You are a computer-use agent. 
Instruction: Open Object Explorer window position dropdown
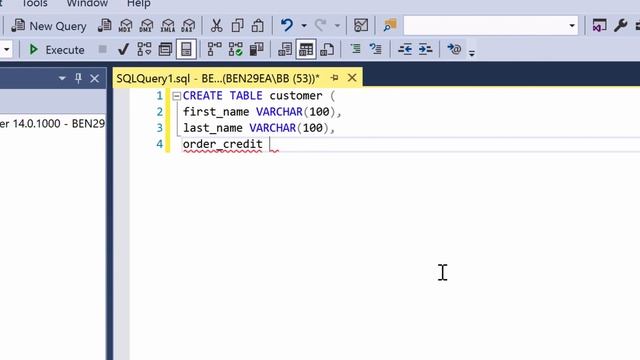click(x=62, y=78)
